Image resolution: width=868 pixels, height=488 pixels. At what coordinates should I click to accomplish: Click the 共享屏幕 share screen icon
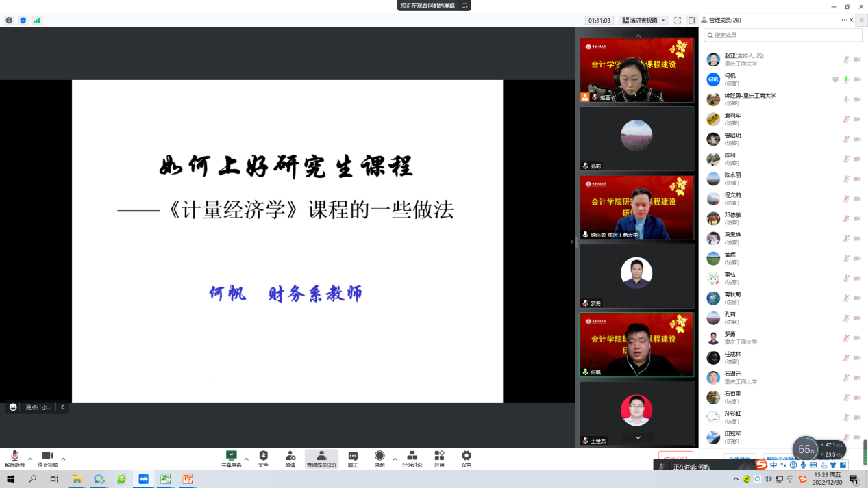pos(232,457)
